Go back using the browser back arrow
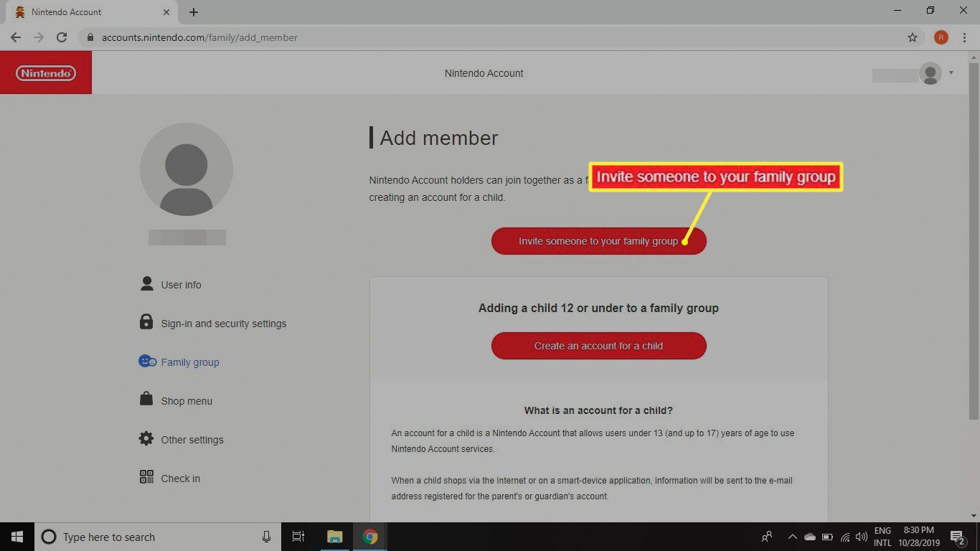Viewport: 980px width, 551px height. [x=16, y=37]
